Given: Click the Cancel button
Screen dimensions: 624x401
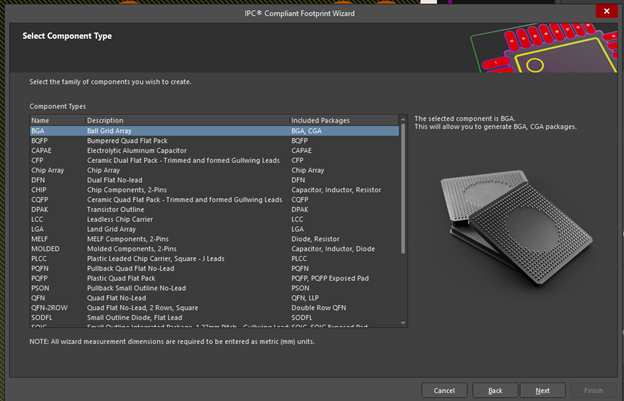Looking at the screenshot, I should point(444,391).
